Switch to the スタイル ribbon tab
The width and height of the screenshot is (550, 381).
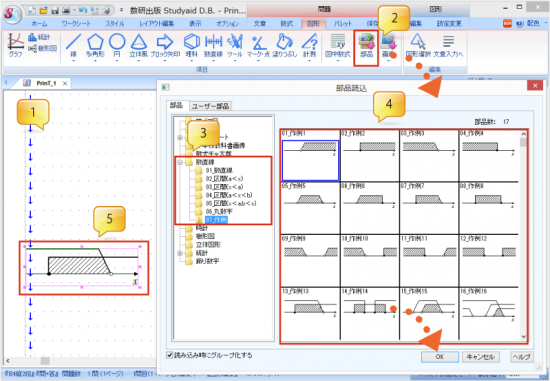pyautogui.click(x=115, y=24)
